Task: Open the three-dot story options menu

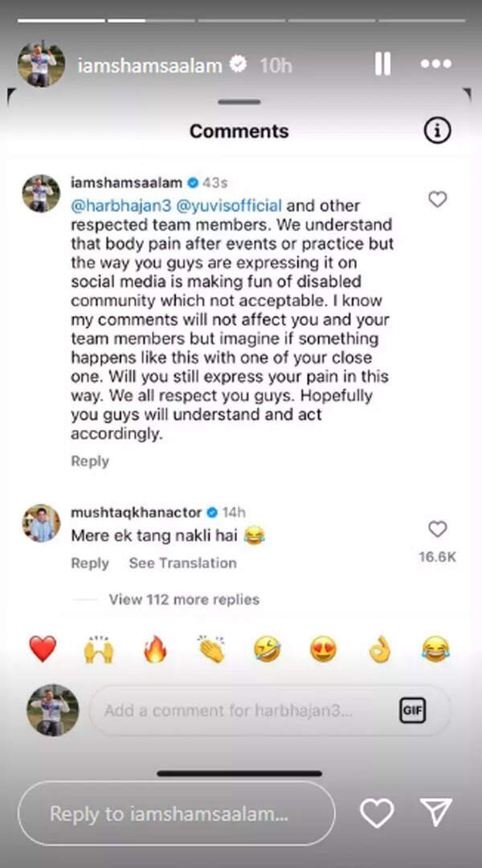Action: click(x=436, y=64)
